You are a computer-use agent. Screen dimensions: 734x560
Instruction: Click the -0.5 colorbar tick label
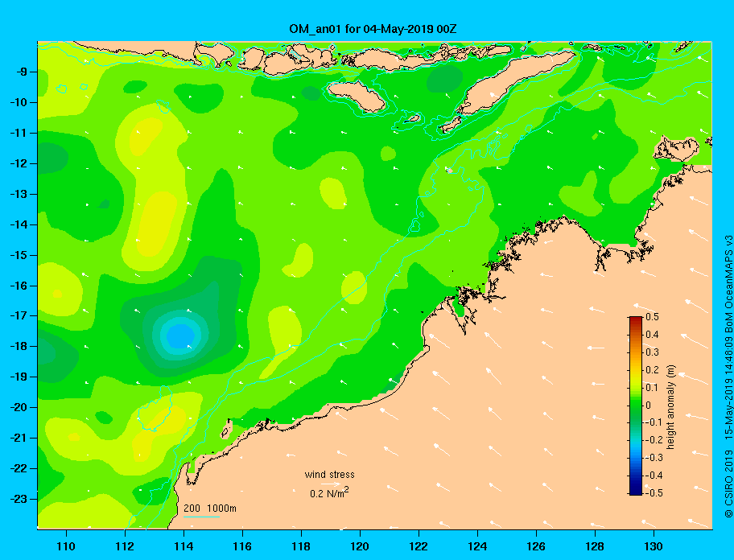coord(654,493)
